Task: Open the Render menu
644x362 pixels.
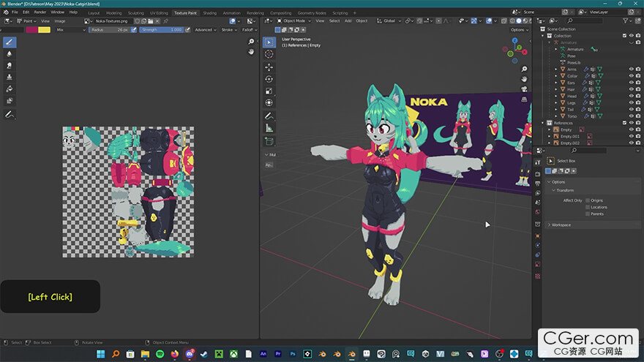Action: pos(40,12)
